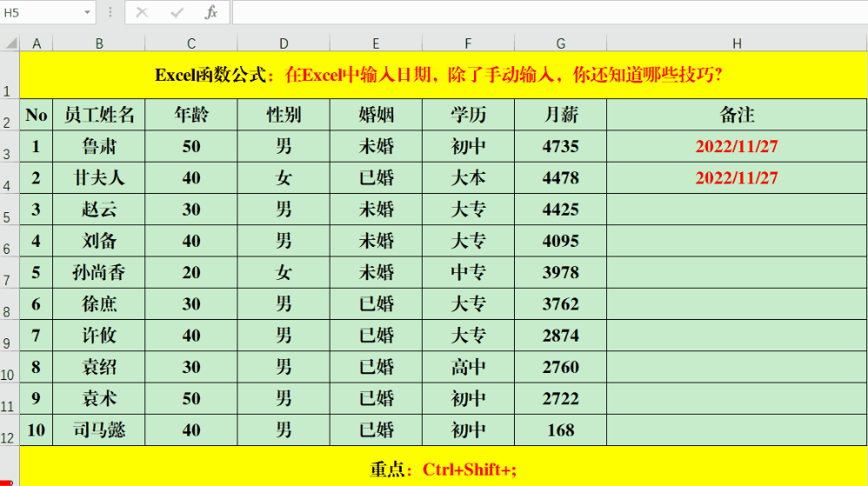Screen dimensions: 868x486
Task: Click the 年龄 header cell
Action: (x=191, y=115)
